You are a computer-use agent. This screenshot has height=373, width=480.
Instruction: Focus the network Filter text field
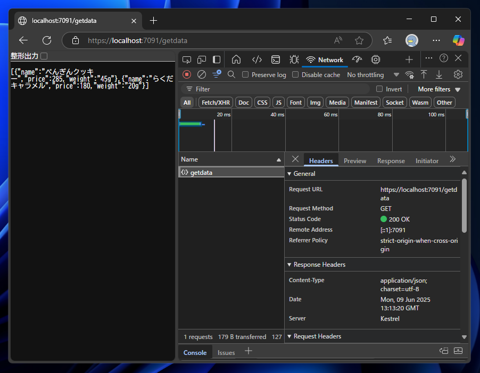(276, 89)
